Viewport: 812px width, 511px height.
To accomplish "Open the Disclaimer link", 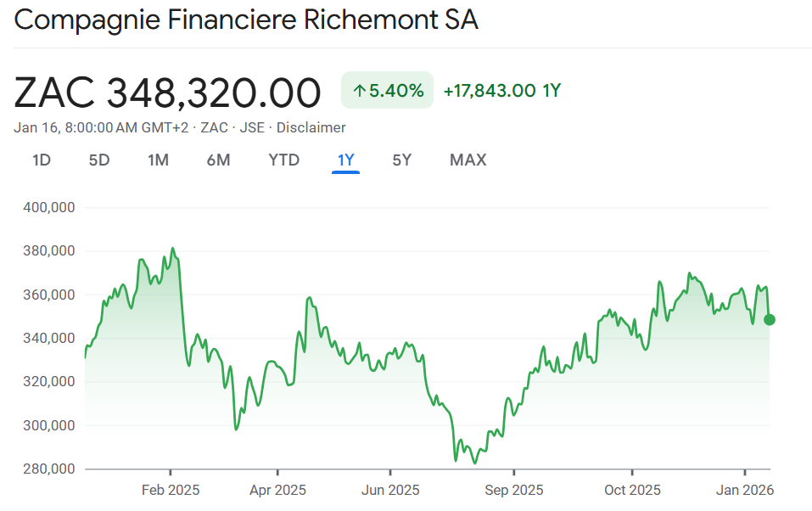I will coord(311,127).
